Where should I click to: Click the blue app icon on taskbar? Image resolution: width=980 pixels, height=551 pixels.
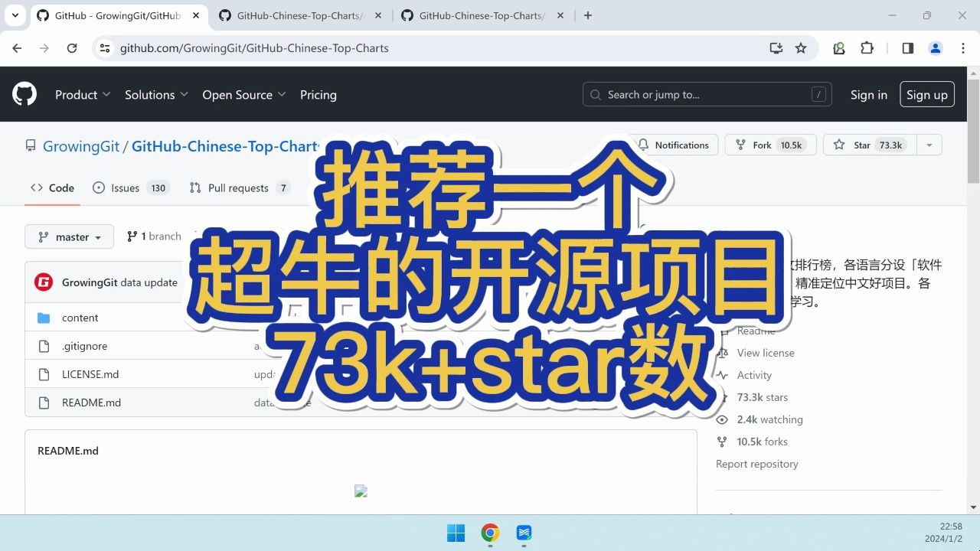point(524,533)
